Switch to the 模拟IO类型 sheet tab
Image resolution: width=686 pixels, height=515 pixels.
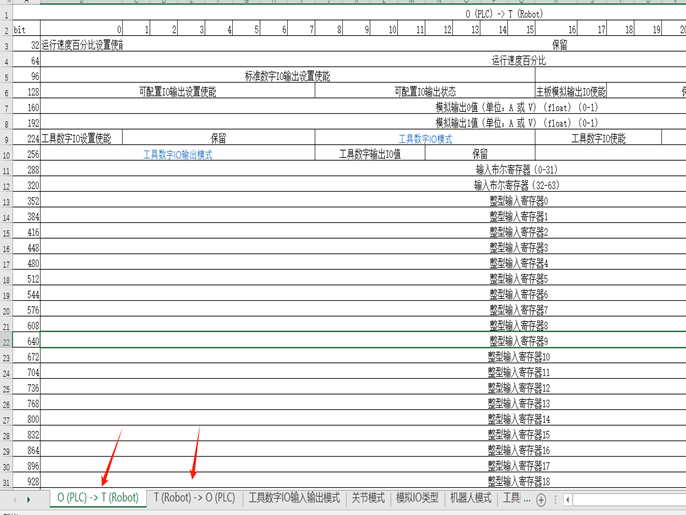pyautogui.click(x=417, y=498)
